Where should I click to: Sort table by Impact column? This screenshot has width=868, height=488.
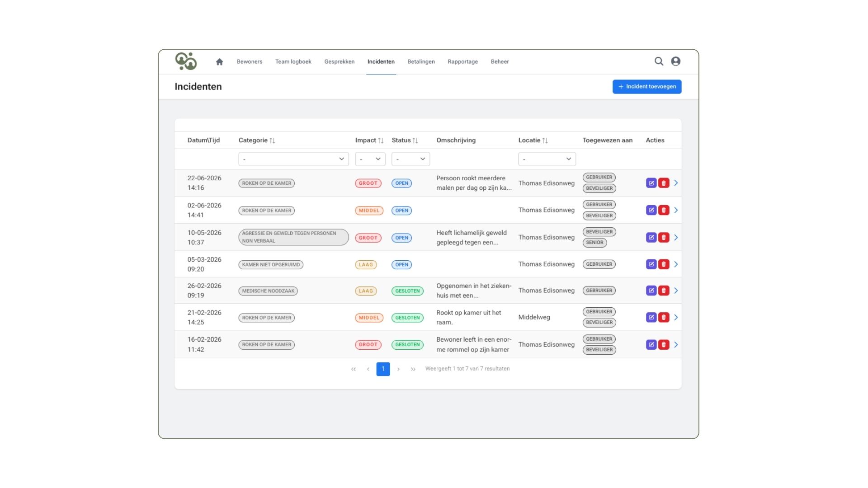(x=381, y=141)
